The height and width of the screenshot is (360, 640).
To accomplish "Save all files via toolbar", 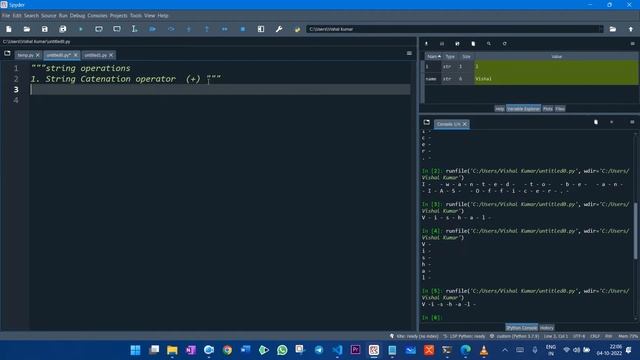I will (x=62, y=29).
